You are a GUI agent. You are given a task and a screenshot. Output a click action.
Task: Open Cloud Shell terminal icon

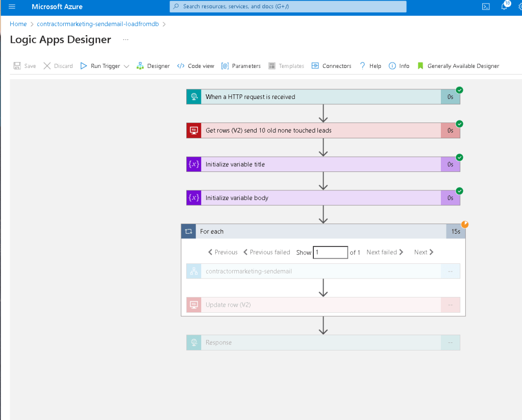pos(486,7)
